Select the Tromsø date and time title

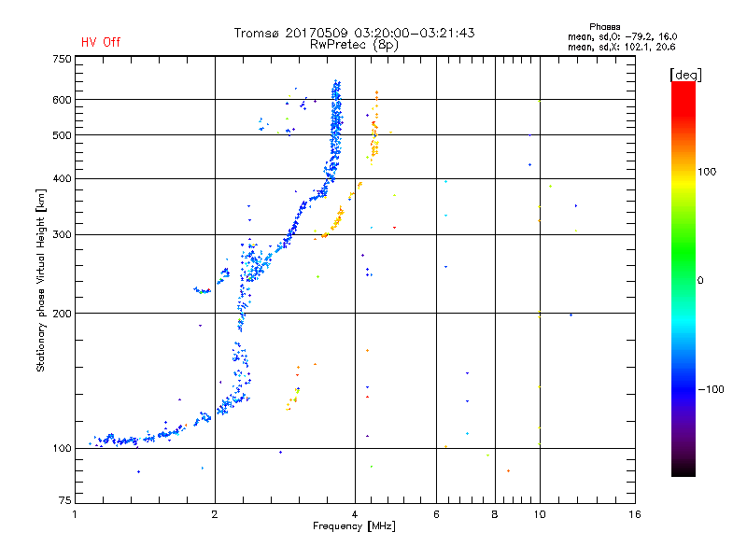354,33
